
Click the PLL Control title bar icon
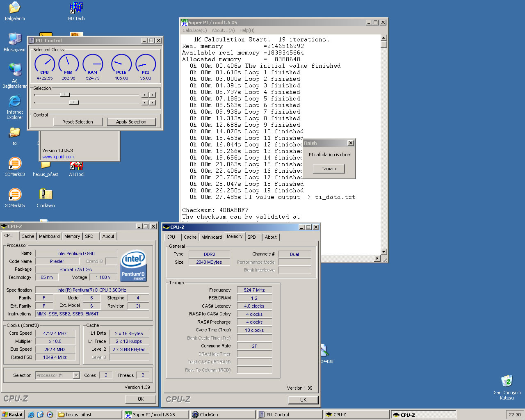[32, 41]
